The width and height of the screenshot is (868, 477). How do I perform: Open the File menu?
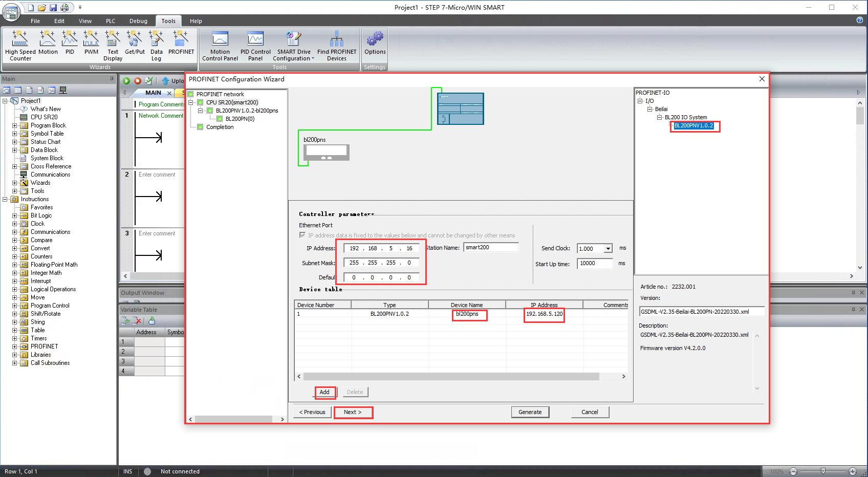click(35, 21)
